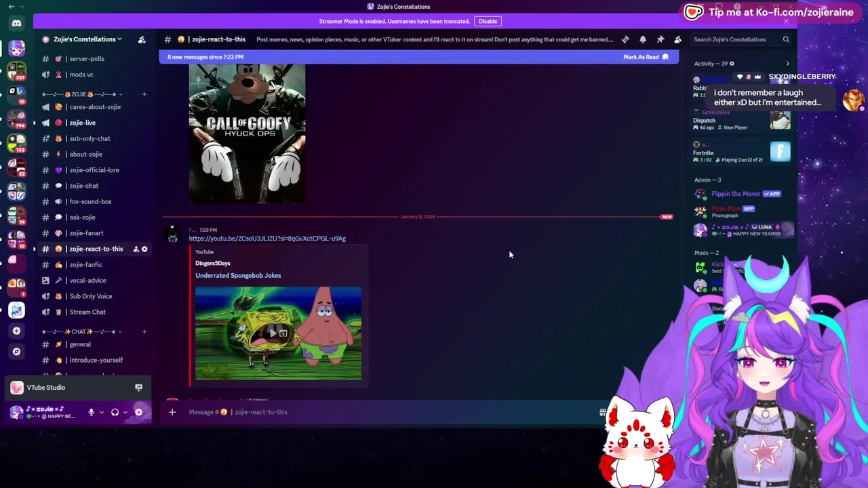Open zojie-official-lore channel
The image size is (868, 488).
[x=94, y=170]
